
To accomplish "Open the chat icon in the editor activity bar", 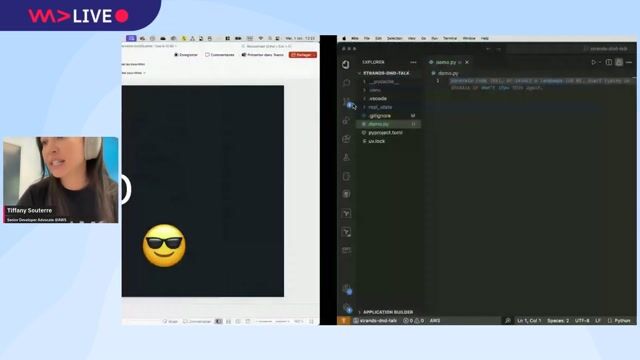I will pos(346,83).
